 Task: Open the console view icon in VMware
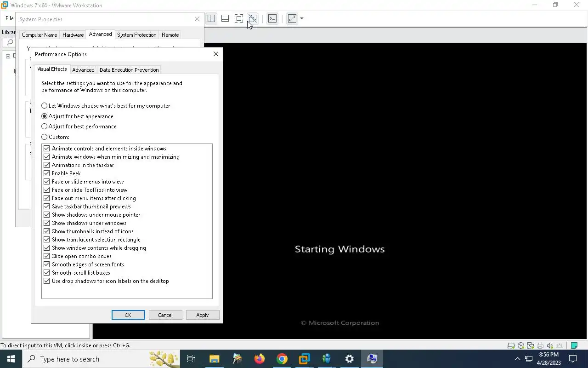(272, 18)
